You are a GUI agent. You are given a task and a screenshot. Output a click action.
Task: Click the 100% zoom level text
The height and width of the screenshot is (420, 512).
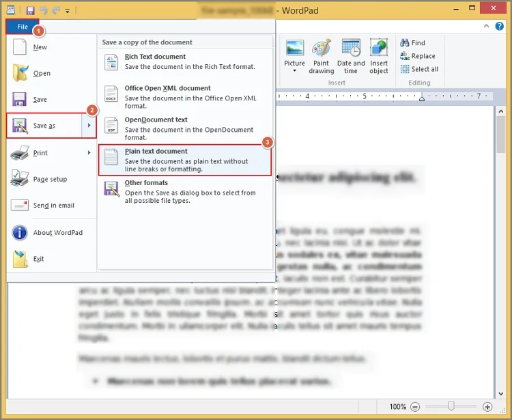pos(398,407)
